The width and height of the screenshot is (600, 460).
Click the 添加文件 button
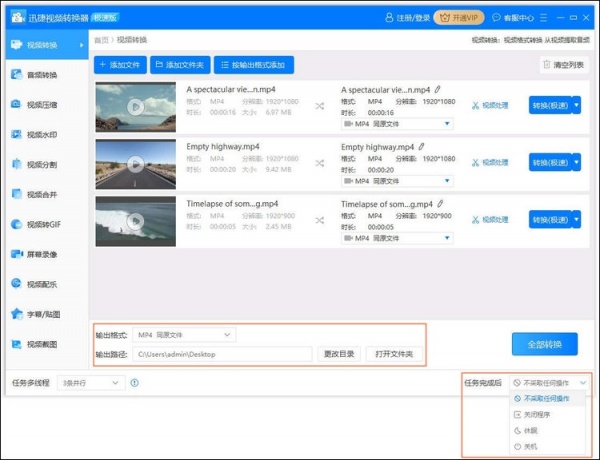point(120,65)
